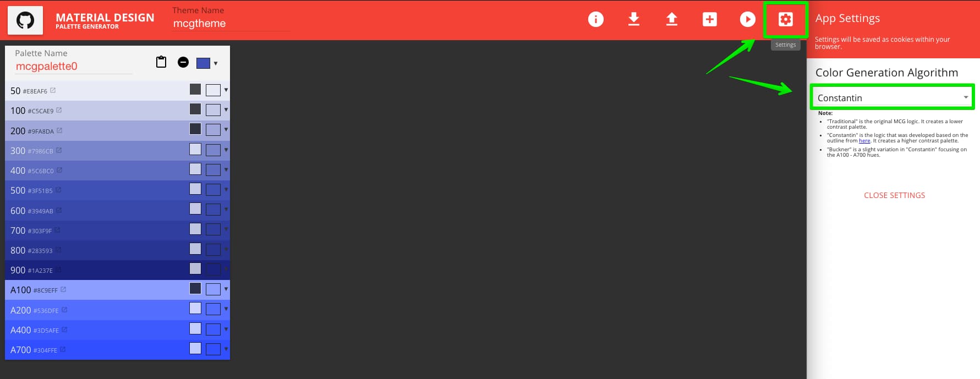Click the info icon in header

point(595,19)
